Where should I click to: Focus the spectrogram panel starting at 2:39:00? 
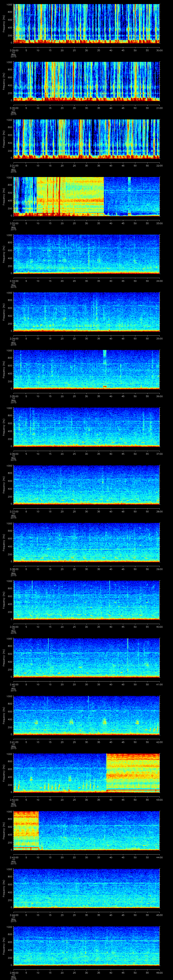tap(87, 600)
